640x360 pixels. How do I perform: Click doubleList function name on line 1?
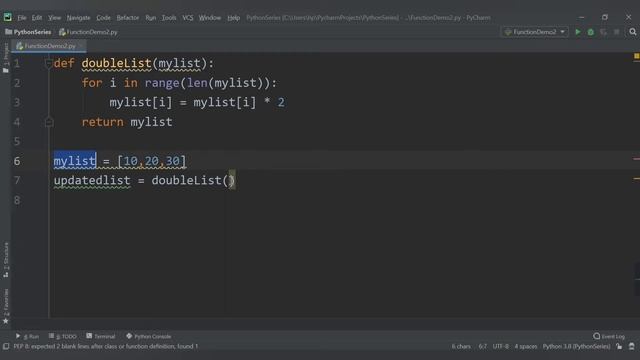point(116,63)
